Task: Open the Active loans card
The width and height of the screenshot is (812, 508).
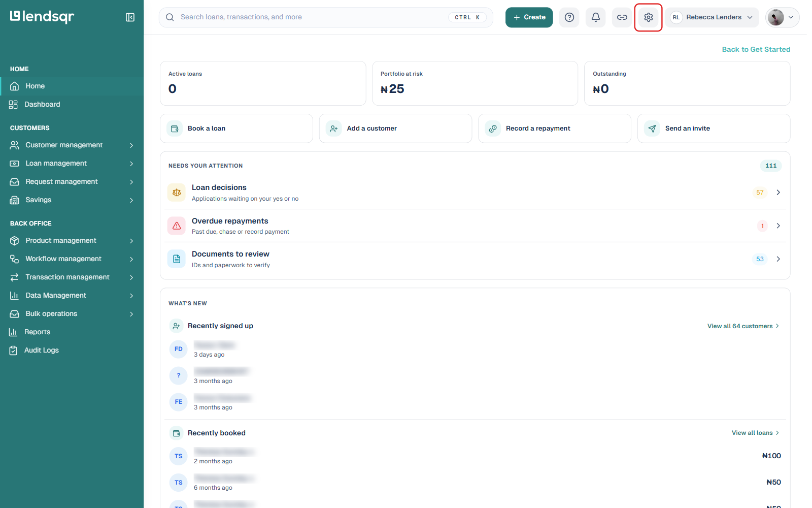Action: [x=263, y=83]
